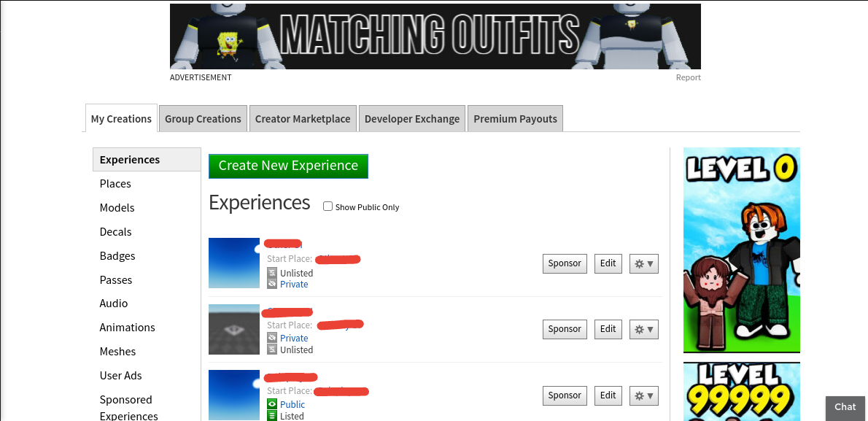The height and width of the screenshot is (421, 868).
Task: Click the Matching Outfits banner advertisement
Action: click(x=435, y=36)
